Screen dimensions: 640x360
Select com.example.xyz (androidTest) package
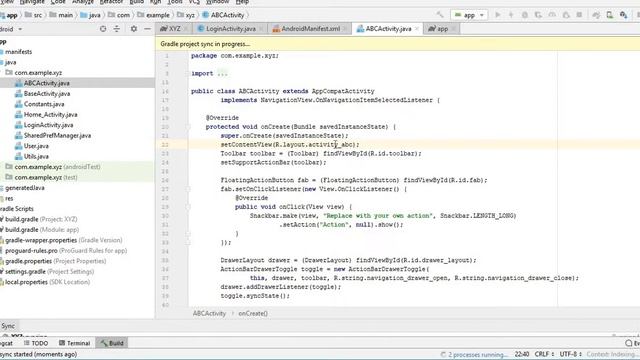tap(57, 167)
